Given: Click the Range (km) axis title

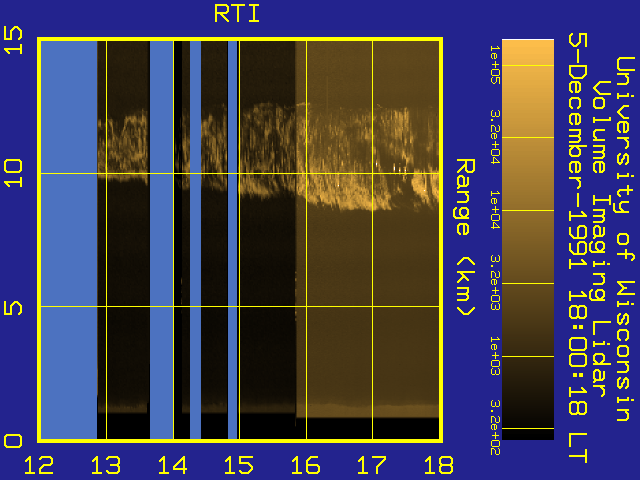Looking at the screenshot, I should click(465, 238).
